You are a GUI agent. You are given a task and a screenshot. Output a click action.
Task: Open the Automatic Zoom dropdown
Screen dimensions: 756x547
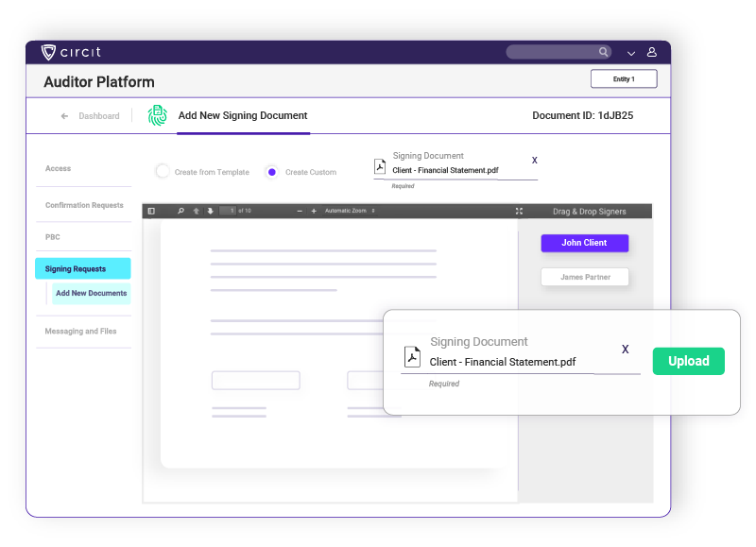coord(350,211)
